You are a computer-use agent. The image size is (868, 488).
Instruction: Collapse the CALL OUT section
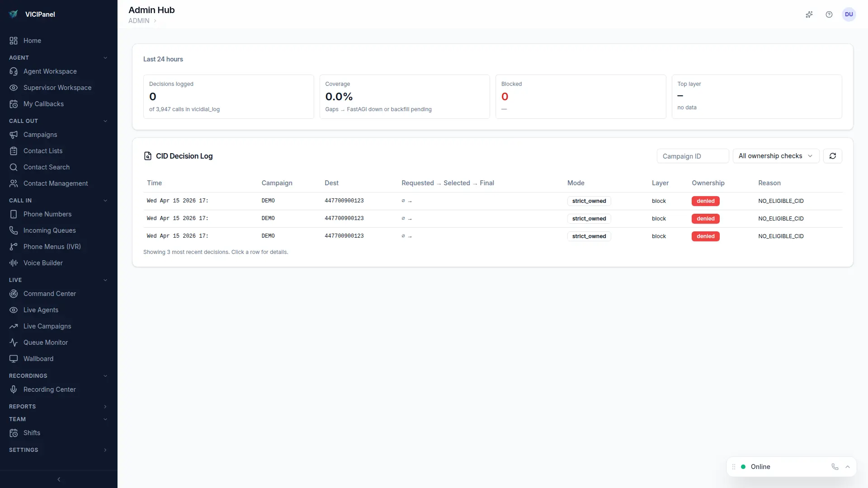tap(105, 121)
